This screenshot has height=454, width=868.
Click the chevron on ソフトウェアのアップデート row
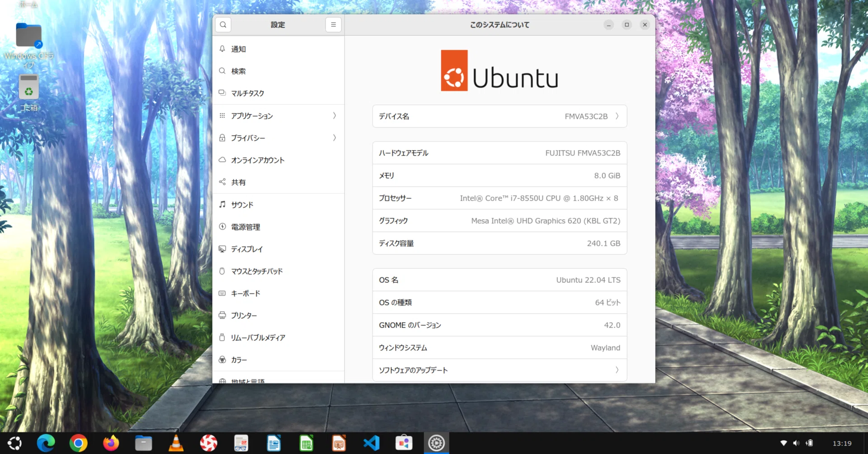(617, 370)
